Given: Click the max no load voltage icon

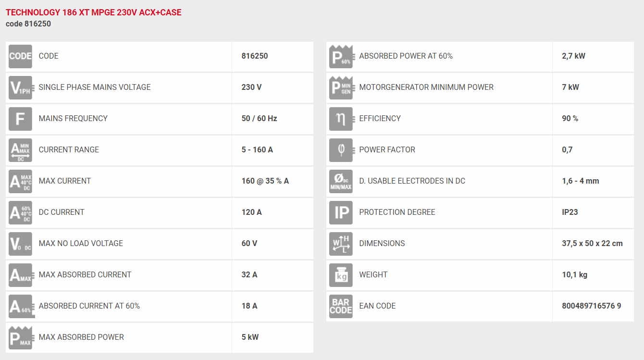Looking at the screenshot, I should [x=20, y=244].
